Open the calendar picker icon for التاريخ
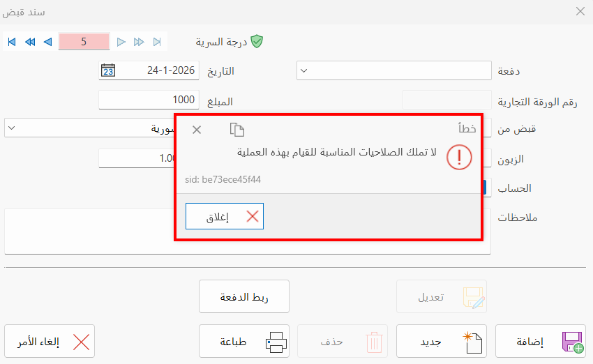This screenshot has width=593, height=364. coord(108,70)
